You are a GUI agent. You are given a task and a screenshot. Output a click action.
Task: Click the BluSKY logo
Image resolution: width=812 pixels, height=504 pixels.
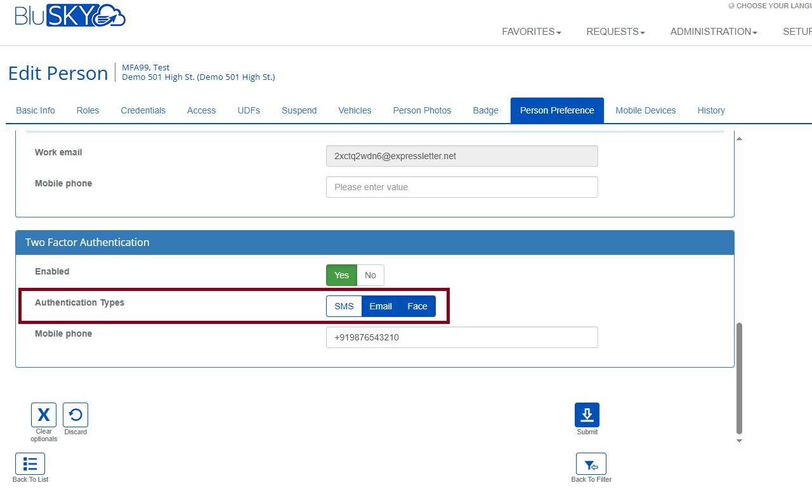tap(70, 16)
